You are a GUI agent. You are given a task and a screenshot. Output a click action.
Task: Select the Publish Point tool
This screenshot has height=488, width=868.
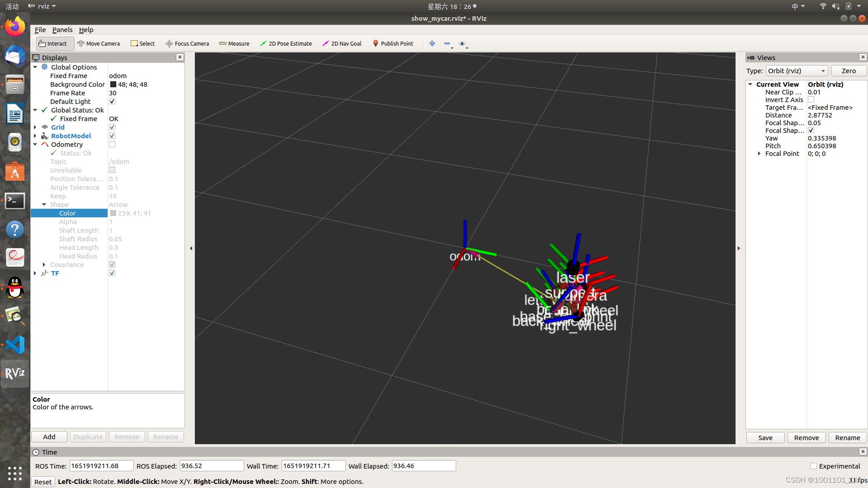[393, 43]
